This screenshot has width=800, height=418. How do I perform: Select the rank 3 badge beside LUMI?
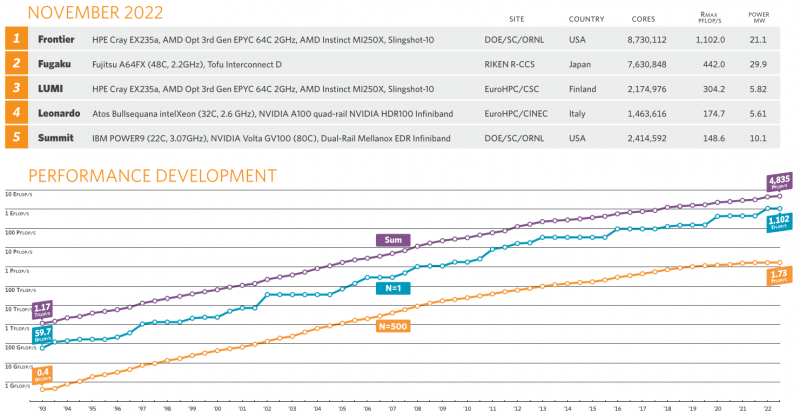(15, 88)
